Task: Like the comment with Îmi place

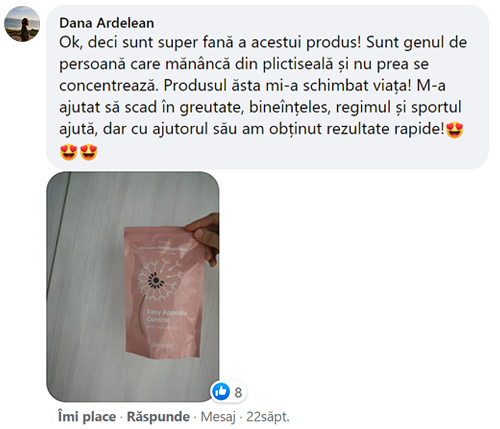Action: coord(87,417)
